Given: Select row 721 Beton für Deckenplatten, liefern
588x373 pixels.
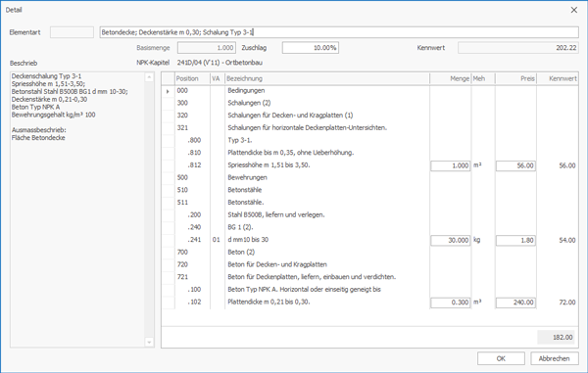Looking at the screenshot, I should (369, 277).
